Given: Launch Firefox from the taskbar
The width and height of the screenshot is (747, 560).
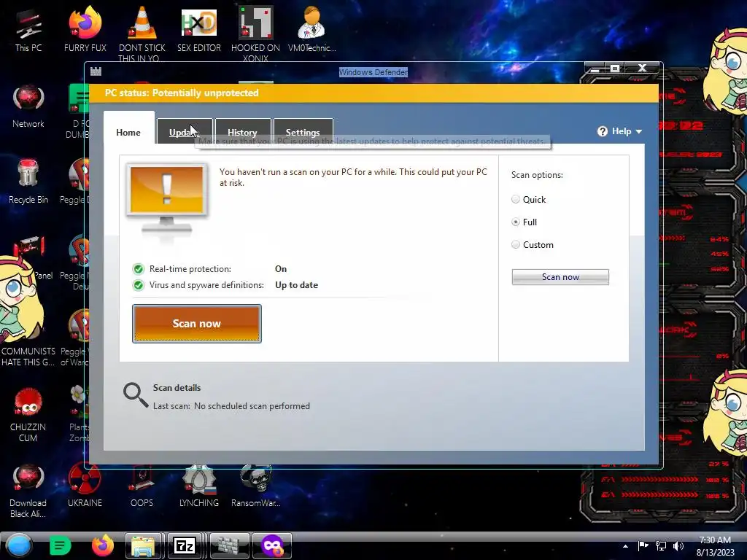Looking at the screenshot, I should pyautogui.click(x=102, y=545).
